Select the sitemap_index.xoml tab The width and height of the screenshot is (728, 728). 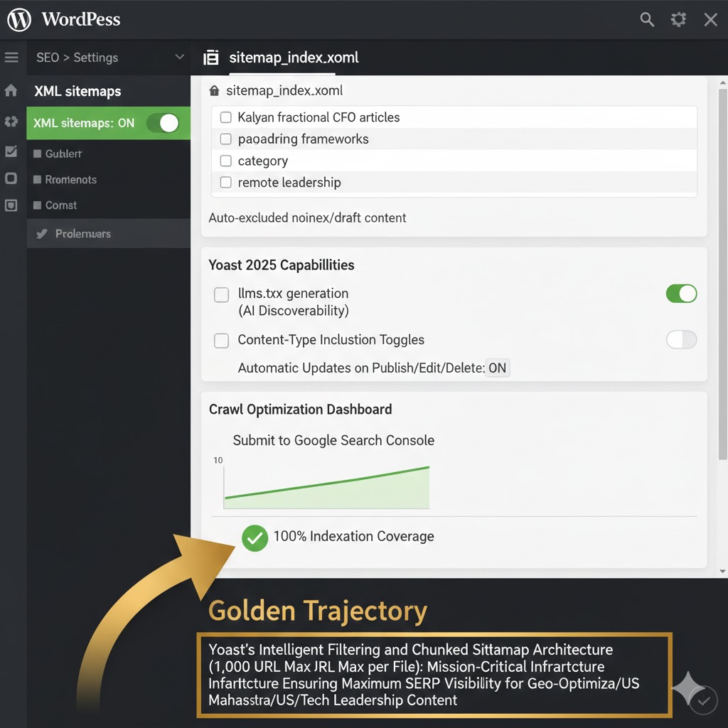[294, 58]
